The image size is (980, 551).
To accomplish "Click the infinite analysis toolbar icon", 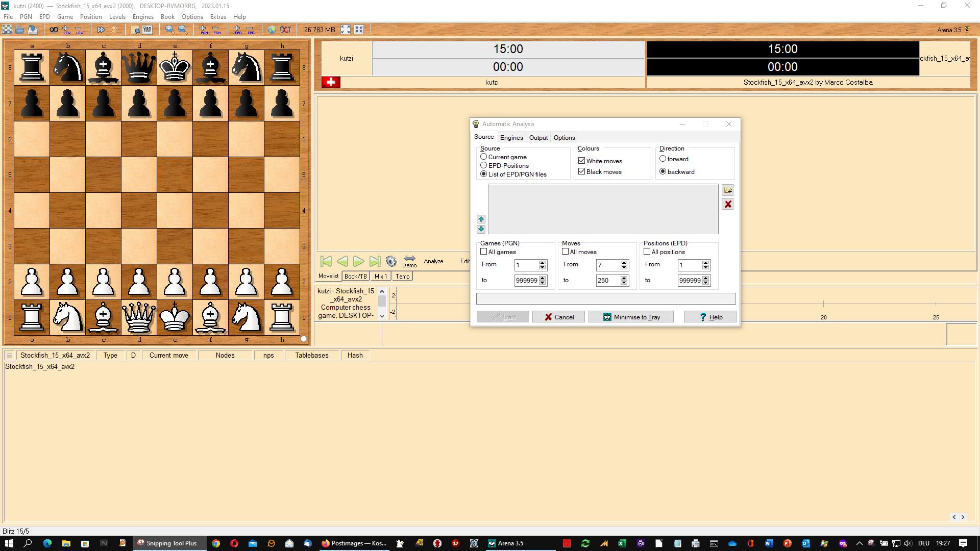I will (x=54, y=30).
